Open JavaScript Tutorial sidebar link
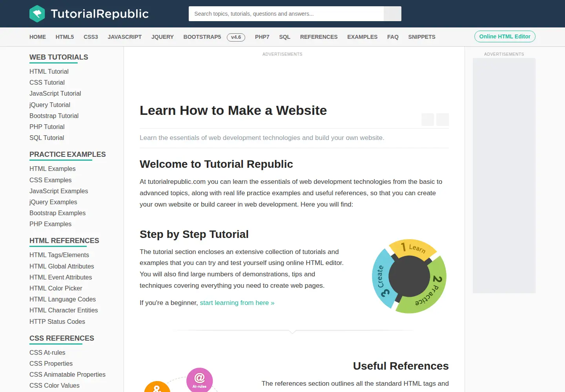The width and height of the screenshot is (565, 392). click(x=55, y=93)
